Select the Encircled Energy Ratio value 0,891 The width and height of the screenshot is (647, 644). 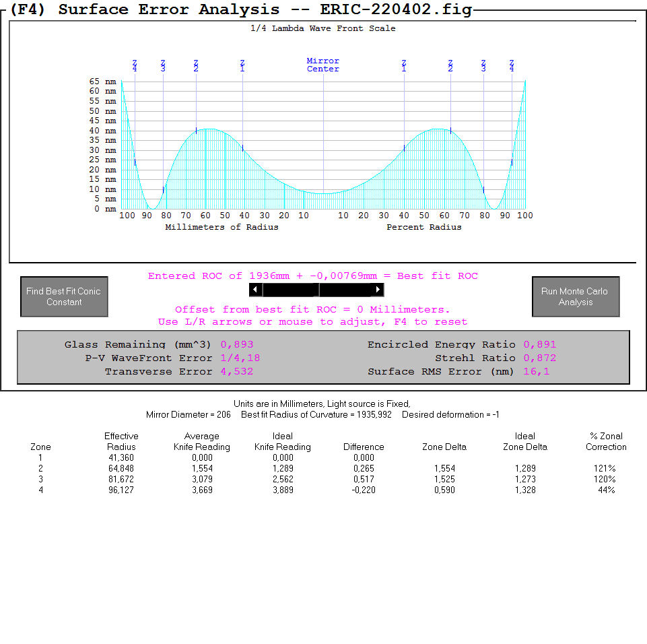coord(540,344)
